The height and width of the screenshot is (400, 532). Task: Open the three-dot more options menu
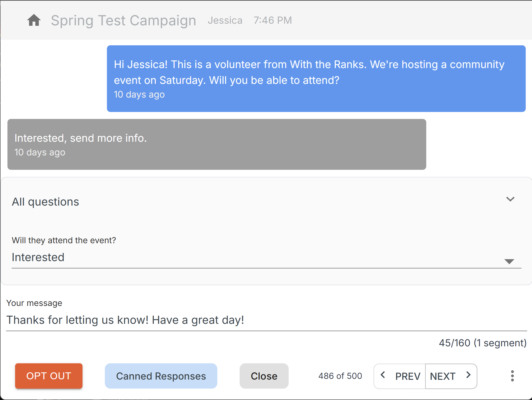coord(512,376)
